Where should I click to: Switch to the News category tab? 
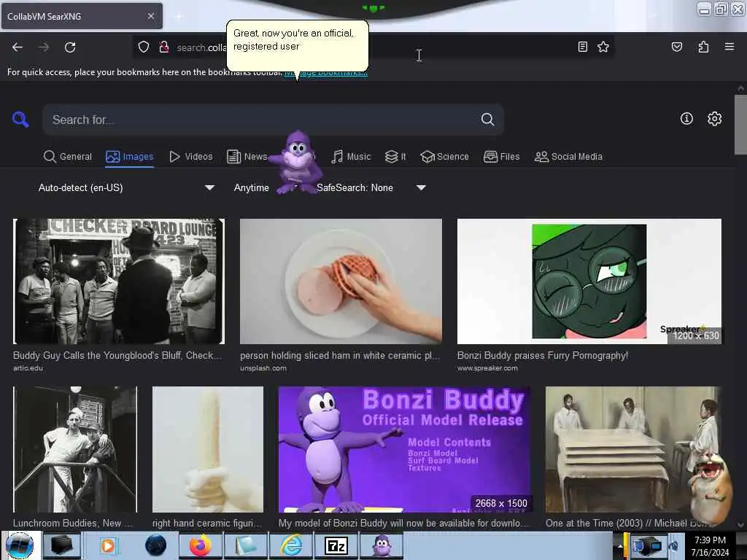pyautogui.click(x=247, y=157)
